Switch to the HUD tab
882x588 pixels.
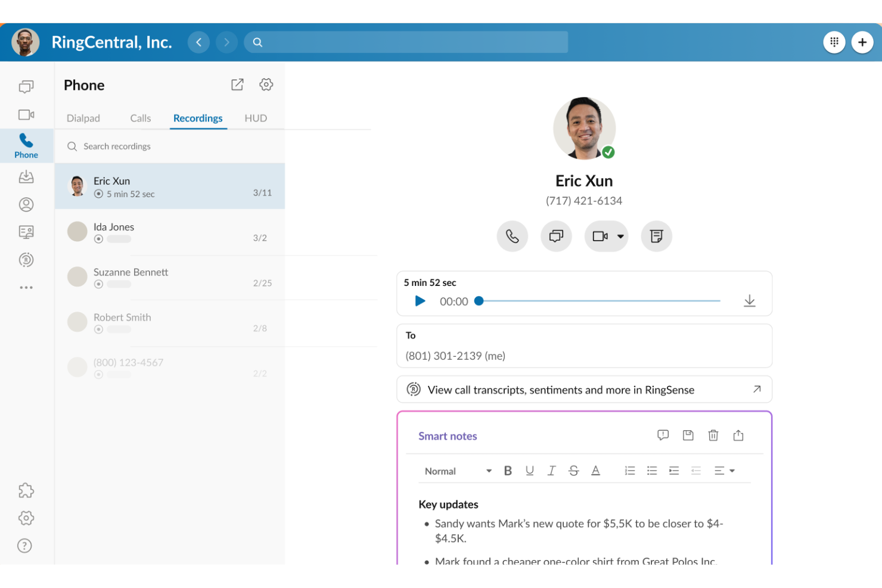pos(256,119)
